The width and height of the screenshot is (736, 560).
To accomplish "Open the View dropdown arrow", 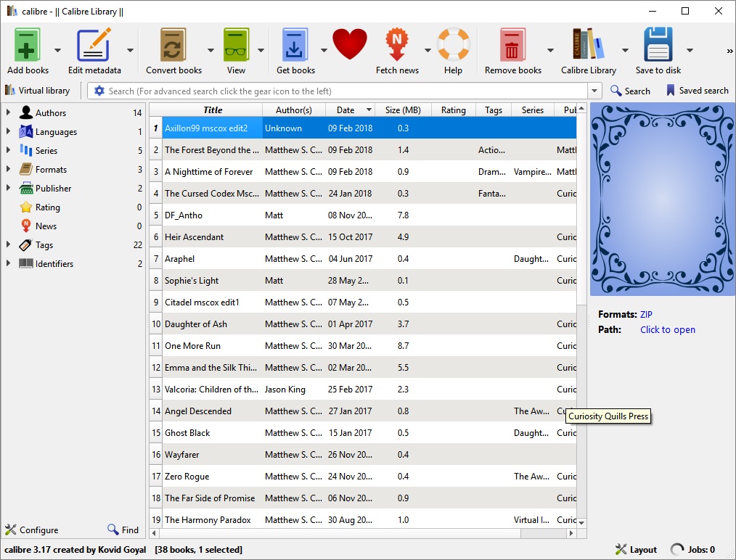I will [x=261, y=50].
